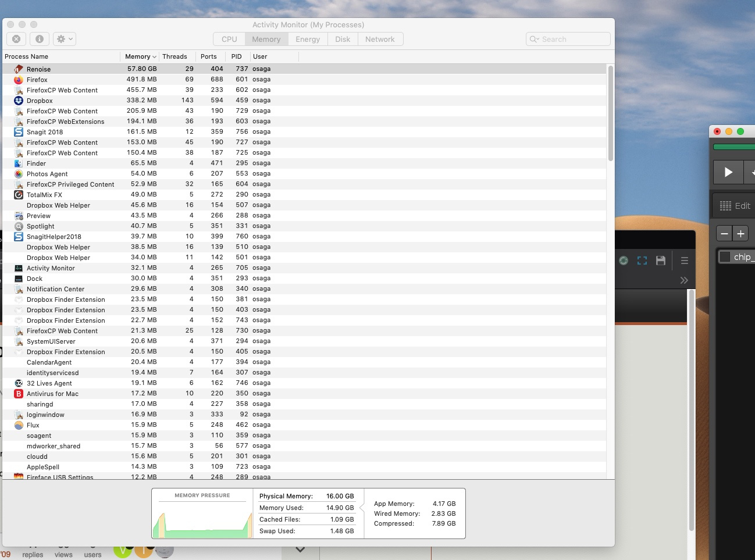The height and width of the screenshot is (560, 755).
Task: Click the Edit button in the dark window
Action: click(x=735, y=206)
